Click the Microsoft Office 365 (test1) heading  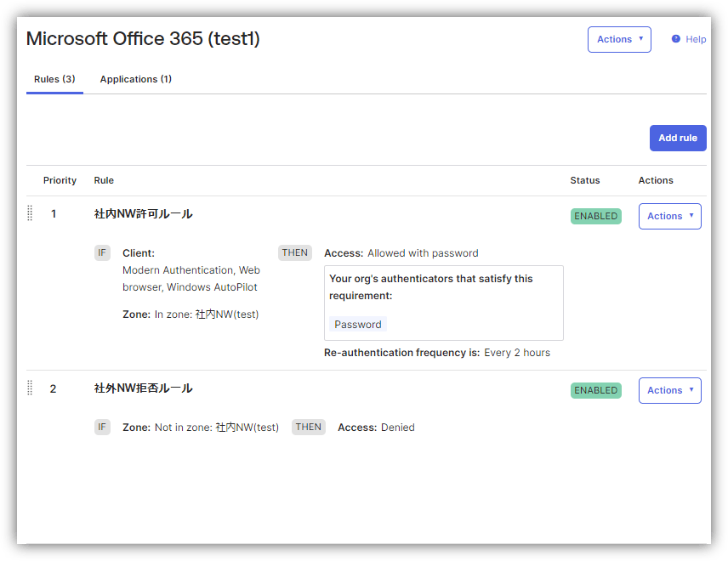143,38
